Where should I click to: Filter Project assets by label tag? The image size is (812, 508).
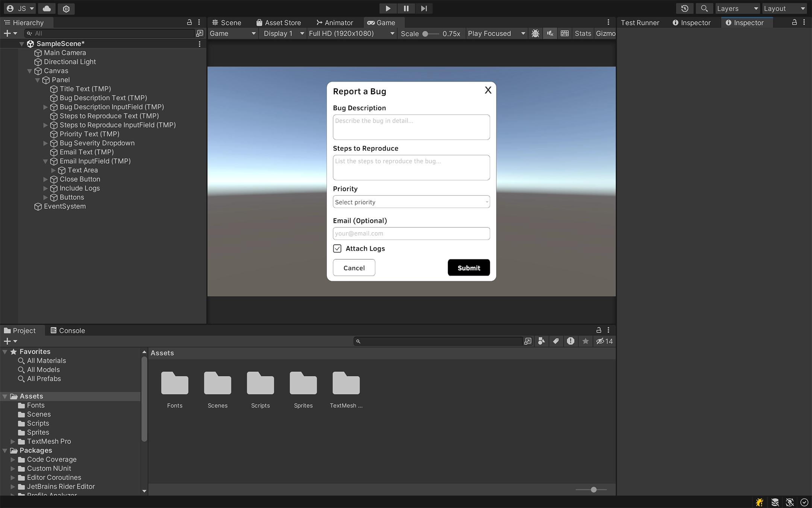[x=556, y=341]
